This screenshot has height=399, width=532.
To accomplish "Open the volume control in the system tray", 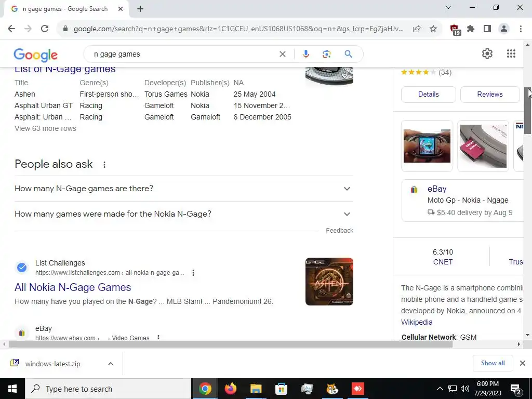I will (465, 389).
